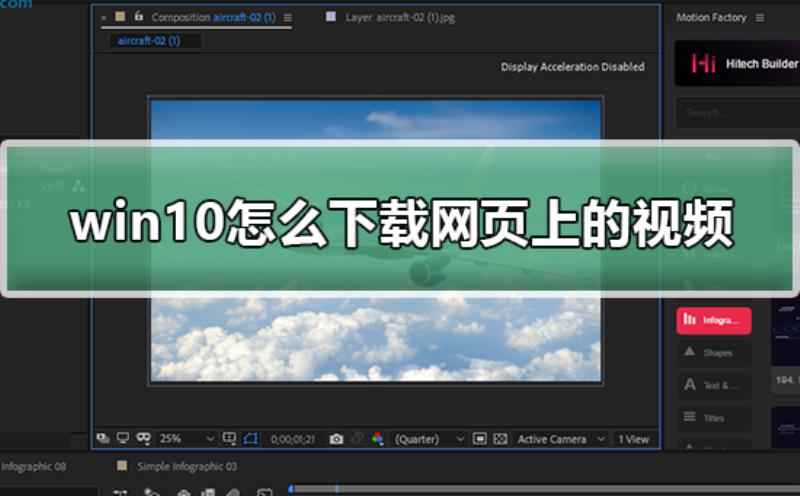This screenshot has width=800, height=496.
Task: Click the Simple Infographic 03 color label square
Action: [122, 465]
